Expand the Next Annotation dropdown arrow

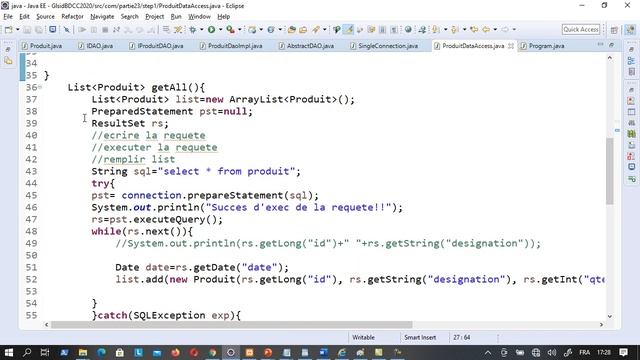(445, 30)
